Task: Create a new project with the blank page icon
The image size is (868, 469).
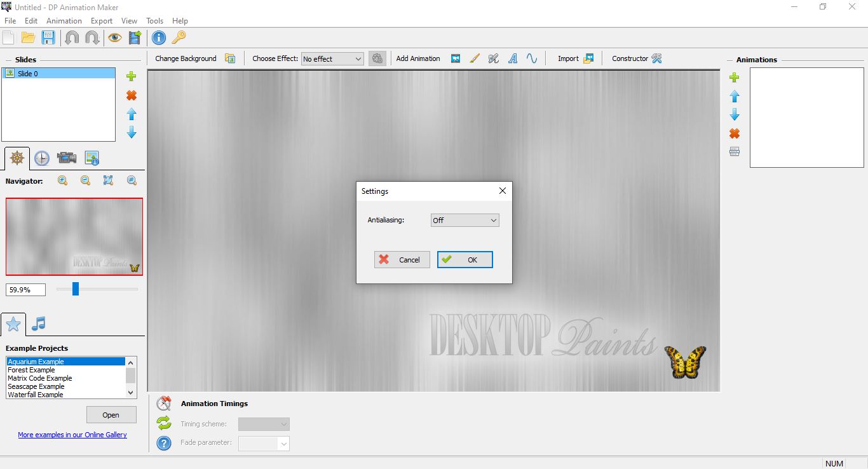Action: 8,37
